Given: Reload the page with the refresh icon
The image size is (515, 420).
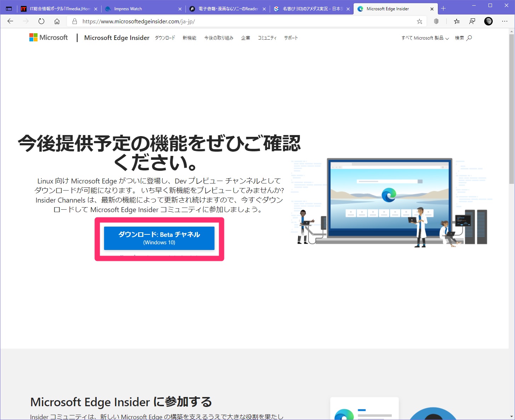Looking at the screenshot, I should (x=41, y=21).
